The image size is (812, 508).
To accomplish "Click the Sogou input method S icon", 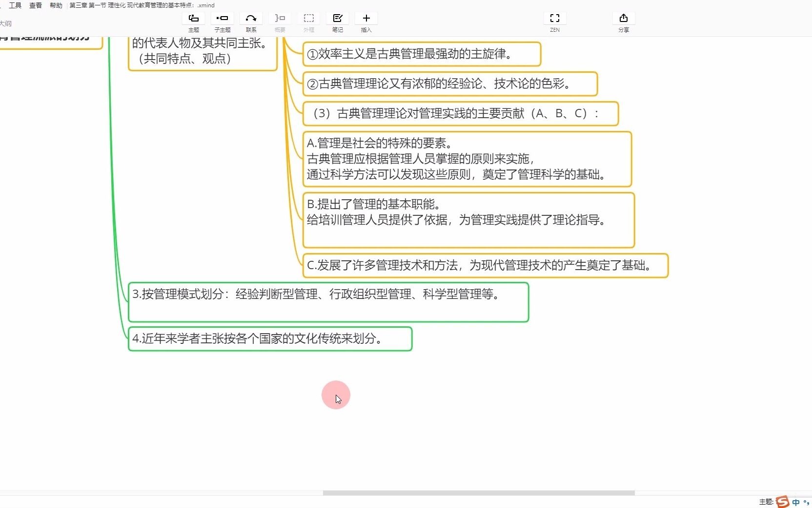I will (783, 502).
